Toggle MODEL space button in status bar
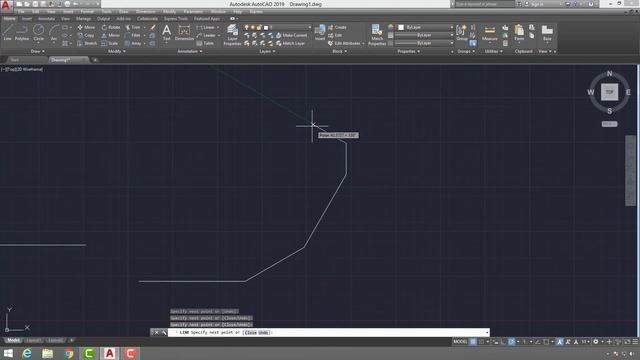Screen dimensions: 640x360 point(460,342)
